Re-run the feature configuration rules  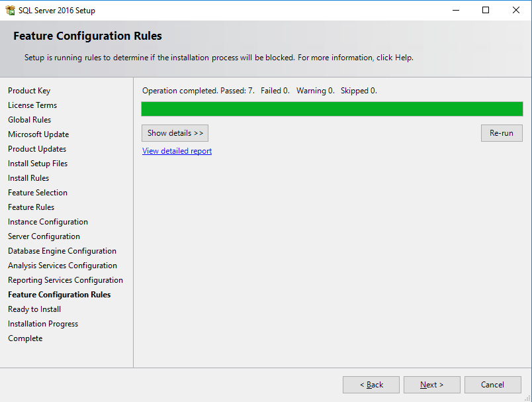[502, 133]
